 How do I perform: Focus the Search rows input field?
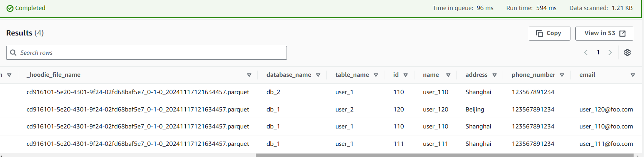(150, 53)
